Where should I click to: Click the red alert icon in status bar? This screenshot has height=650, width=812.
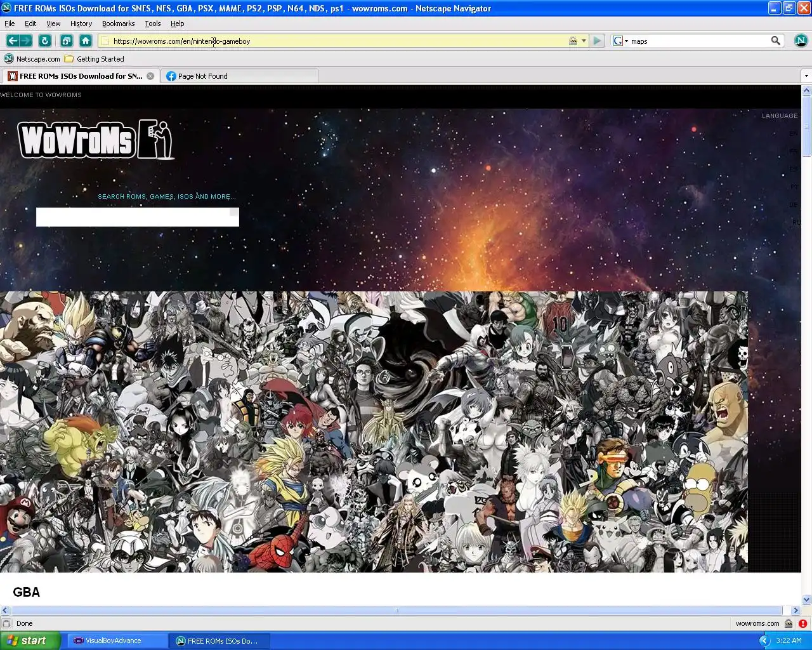pyautogui.click(x=802, y=623)
